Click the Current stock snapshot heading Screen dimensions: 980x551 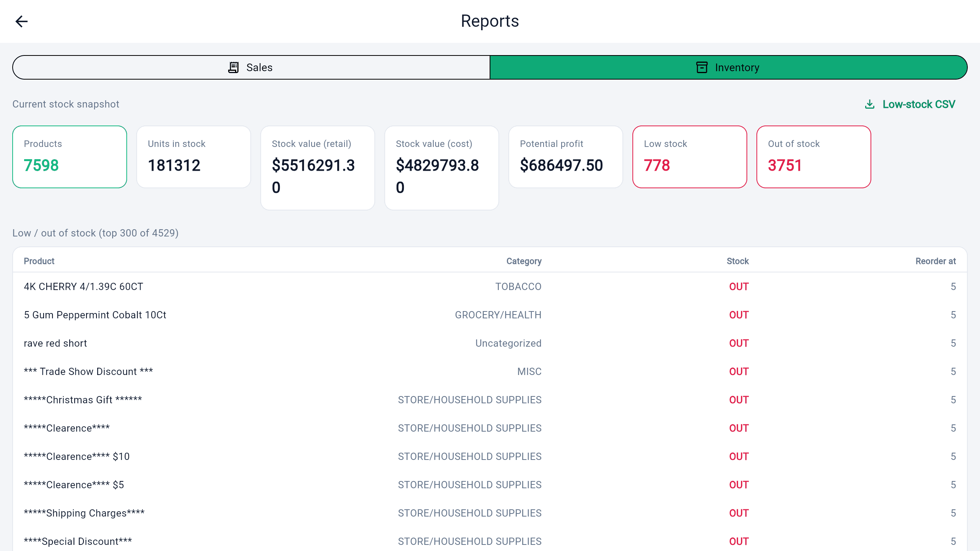pos(66,104)
